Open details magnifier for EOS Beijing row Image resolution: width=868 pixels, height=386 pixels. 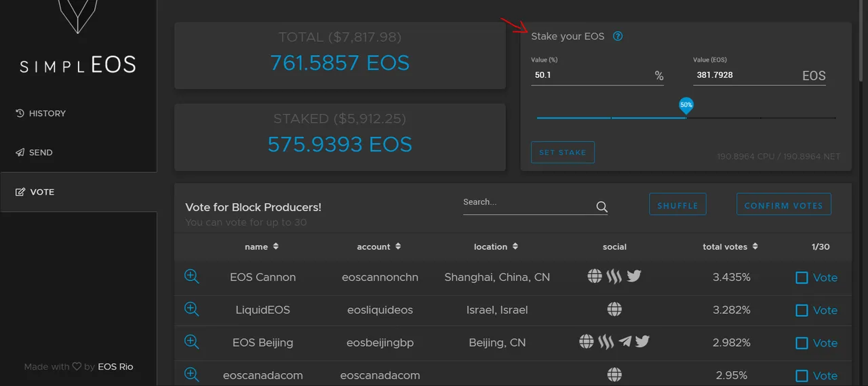pyautogui.click(x=192, y=341)
